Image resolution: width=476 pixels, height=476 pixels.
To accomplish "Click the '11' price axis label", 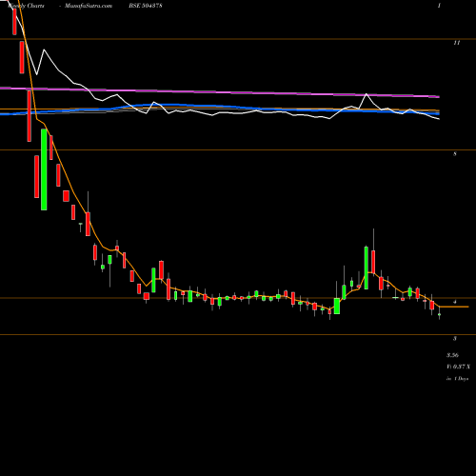I will pyautogui.click(x=456, y=43).
